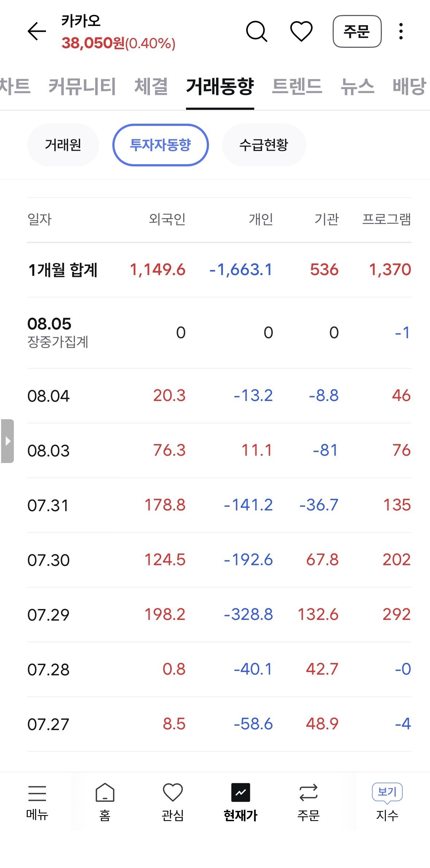Image resolution: width=430 pixels, height=868 pixels.
Task: Open the 뉴스 tab
Action: pos(357,86)
